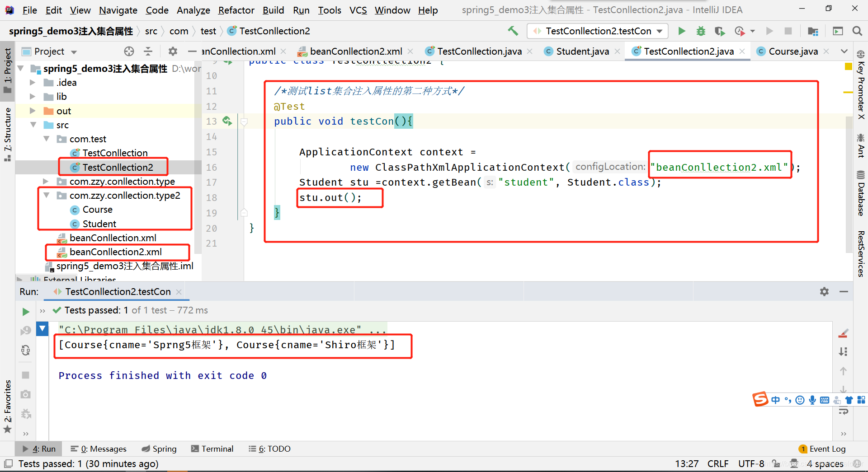Click Search Everywhere magnifier icon

click(857, 31)
